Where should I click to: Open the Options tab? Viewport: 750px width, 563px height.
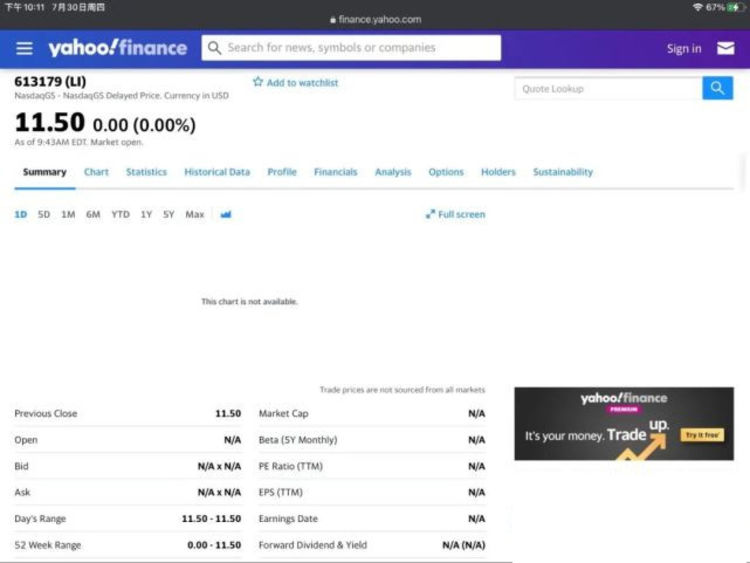pyautogui.click(x=446, y=172)
